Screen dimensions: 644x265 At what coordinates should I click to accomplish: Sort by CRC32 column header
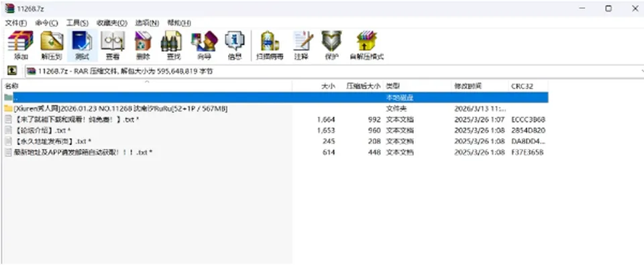[528, 86]
